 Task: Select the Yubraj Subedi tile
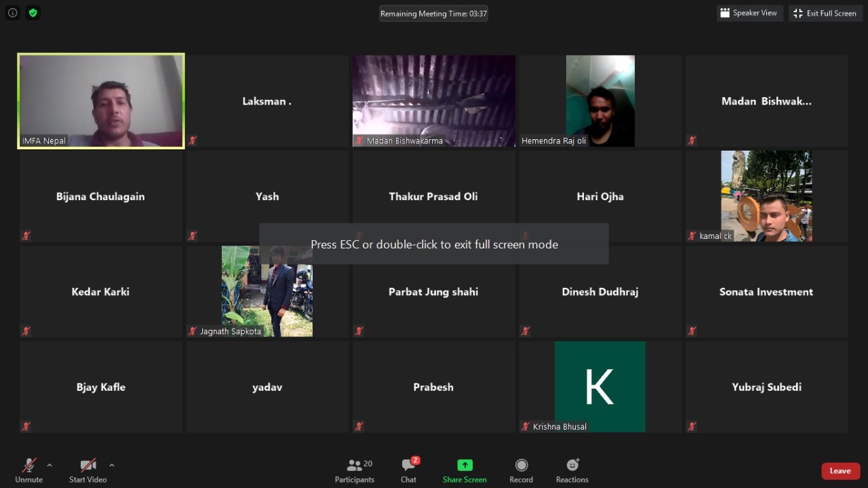click(766, 387)
